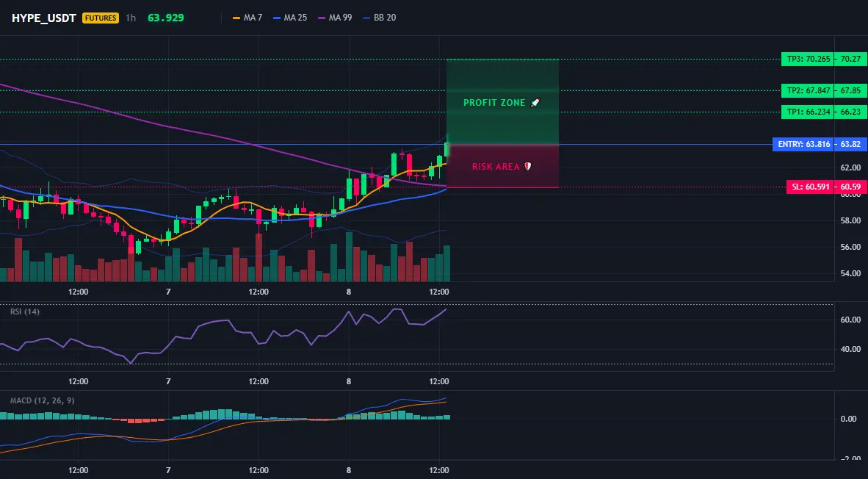The image size is (868, 479).
Task: Click the end of the RSI line
Action: pyautogui.click(x=446, y=309)
